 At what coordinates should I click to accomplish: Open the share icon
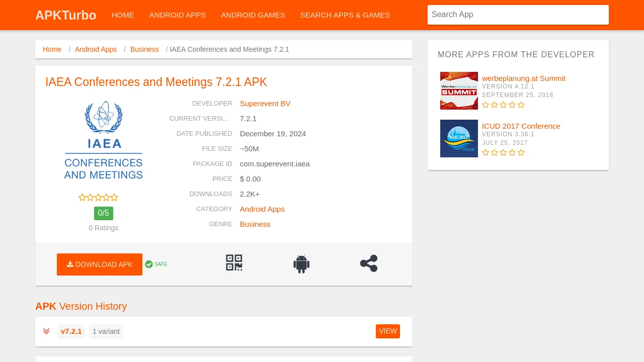369,263
